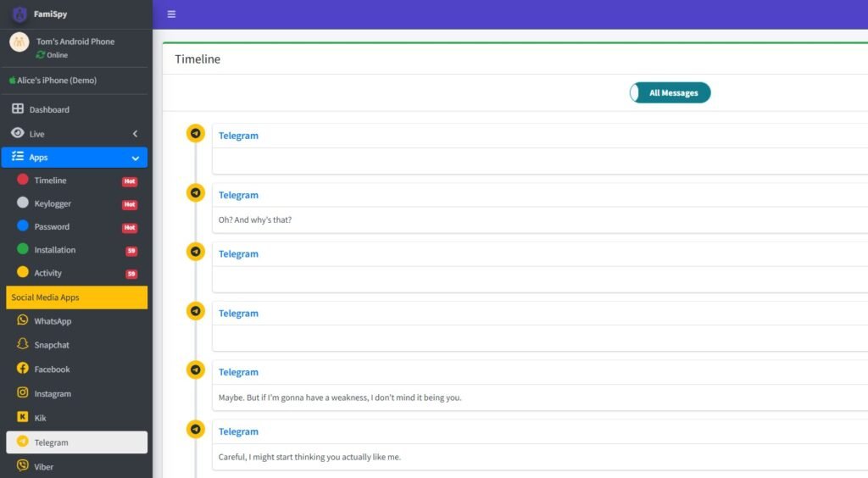Viewport: 868px width, 478px height.
Task: Click the grey Keylogger dot icon
Action: pos(23,203)
